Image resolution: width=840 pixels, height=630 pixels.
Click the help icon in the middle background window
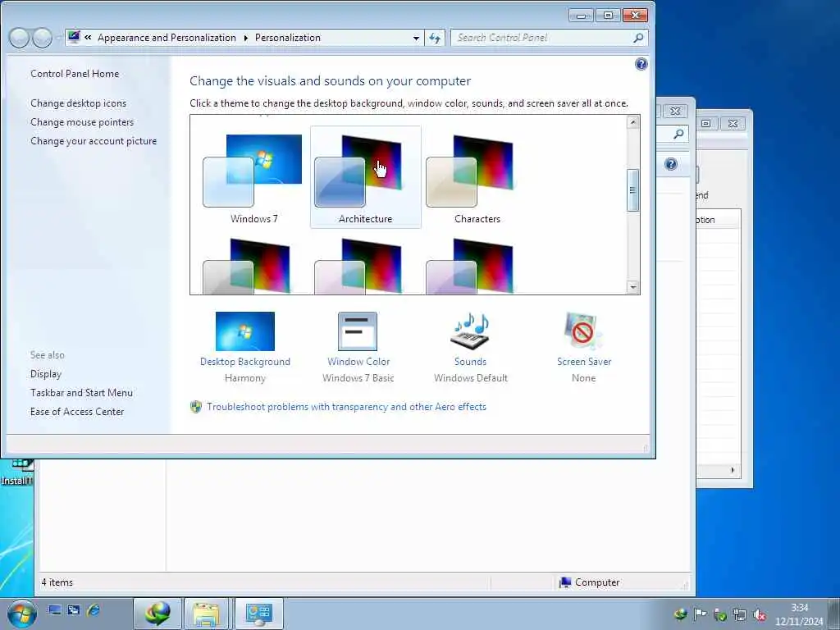click(671, 164)
